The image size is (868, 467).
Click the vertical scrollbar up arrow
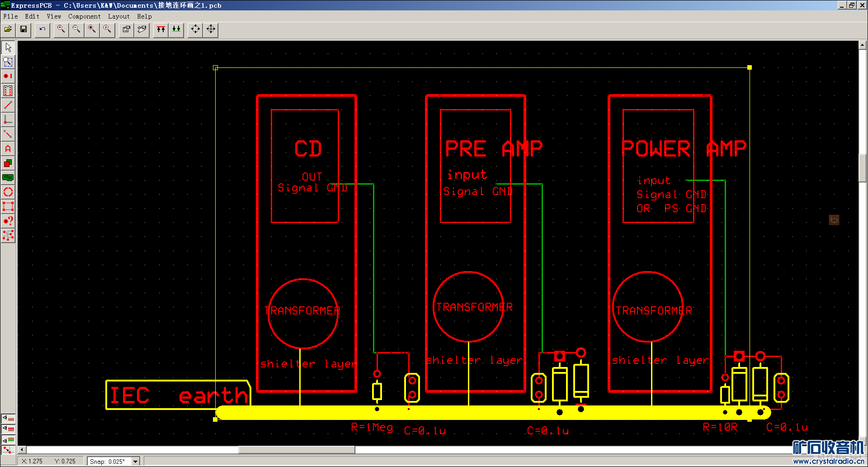[863, 45]
